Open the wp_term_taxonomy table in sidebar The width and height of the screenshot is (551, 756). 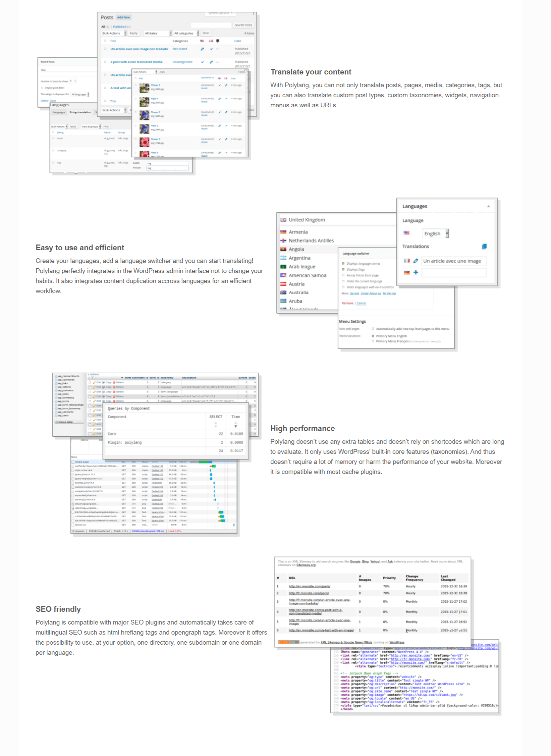click(x=69, y=408)
